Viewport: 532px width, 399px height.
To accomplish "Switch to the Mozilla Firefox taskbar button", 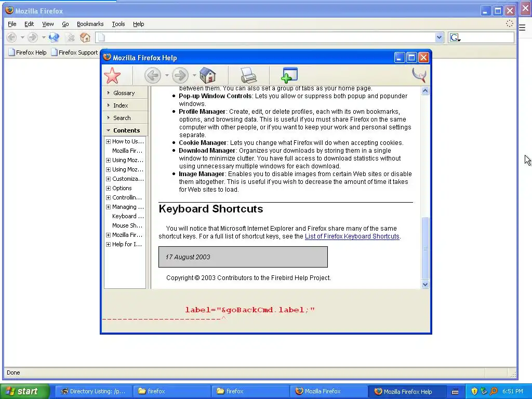I will click(x=329, y=391).
